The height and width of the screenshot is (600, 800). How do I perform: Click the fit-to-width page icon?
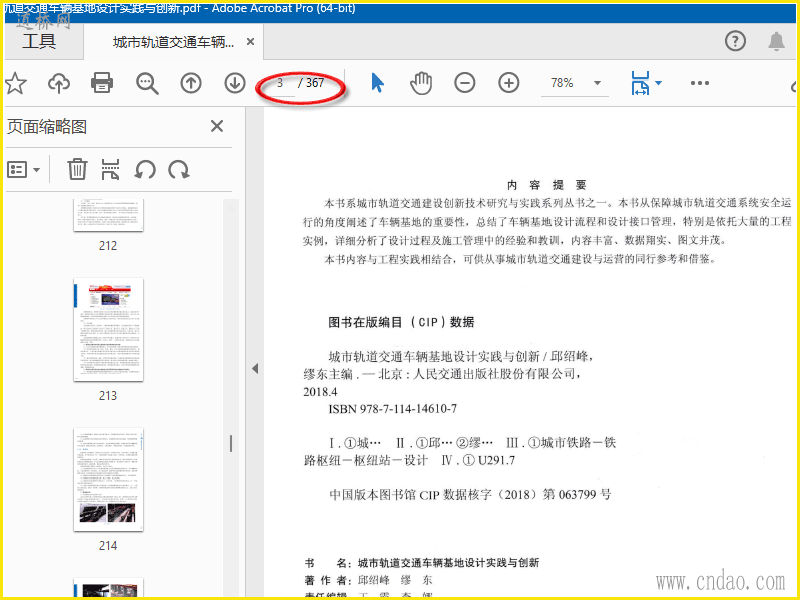[640, 83]
